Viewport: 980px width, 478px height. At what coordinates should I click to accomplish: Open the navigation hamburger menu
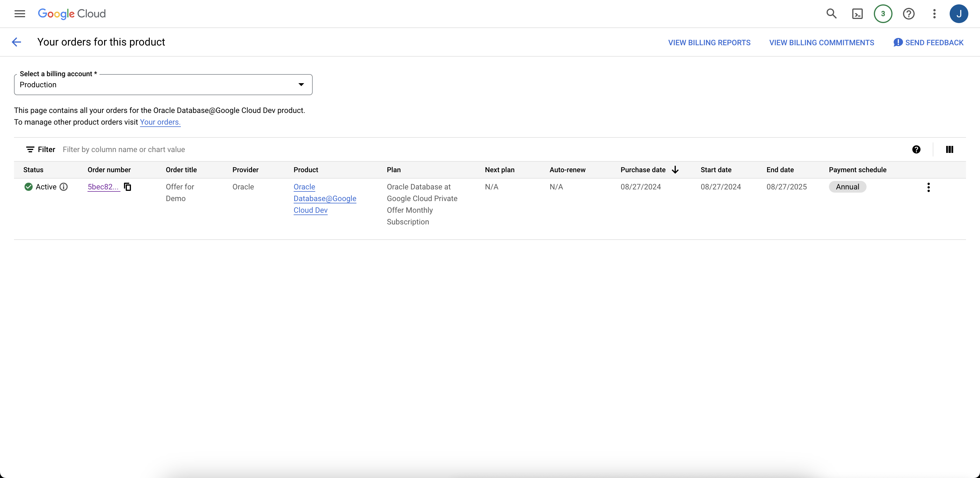[x=20, y=14]
